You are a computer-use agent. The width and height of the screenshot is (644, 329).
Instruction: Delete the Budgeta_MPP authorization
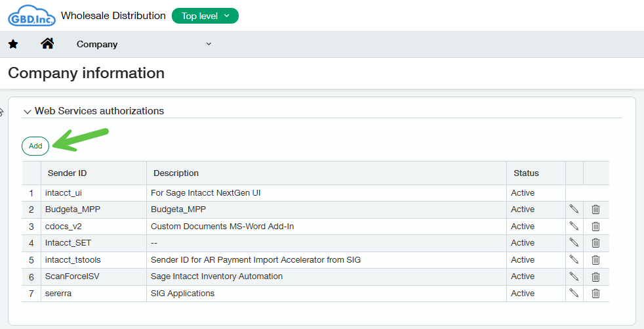595,209
